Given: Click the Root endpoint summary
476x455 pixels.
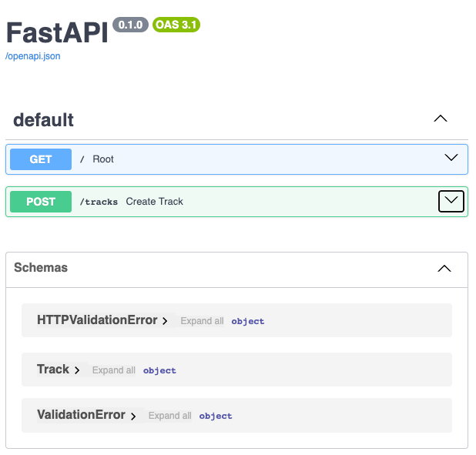Looking at the screenshot, I should point(103,159).
